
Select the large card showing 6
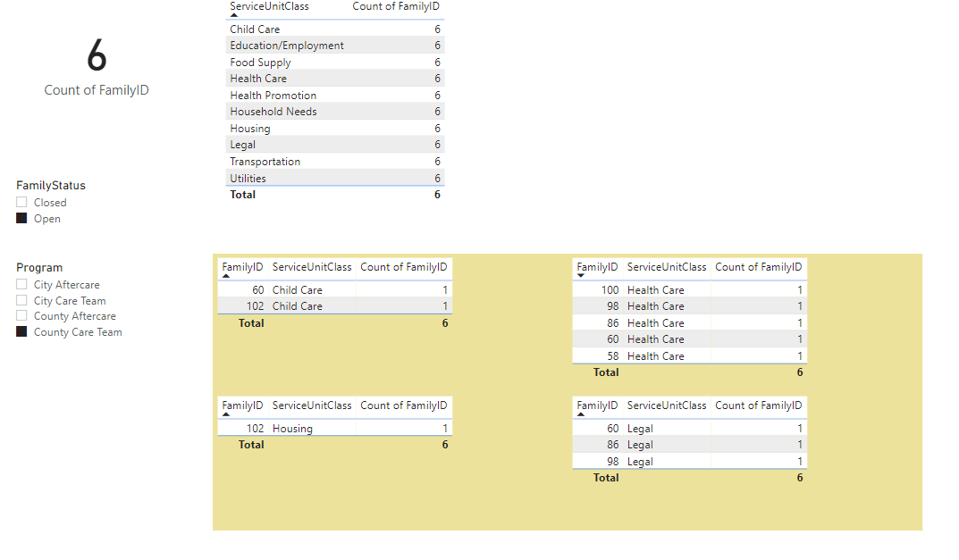tap(97, 55)
